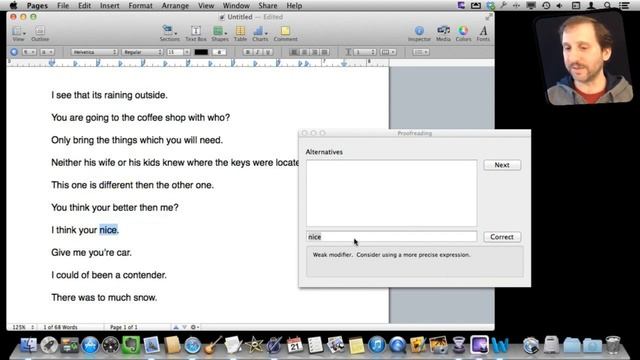
Task: Open Calendar icon in the Dock
Action: tap(295, 345)
